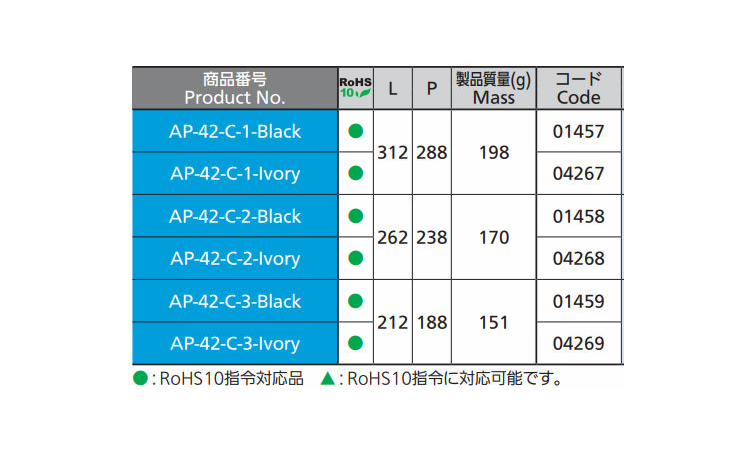Click green RoHS dot for AP-42-C-2-Ivory
Screen dimensions: 750x450
pyautogui.click(x=355, y=258)
